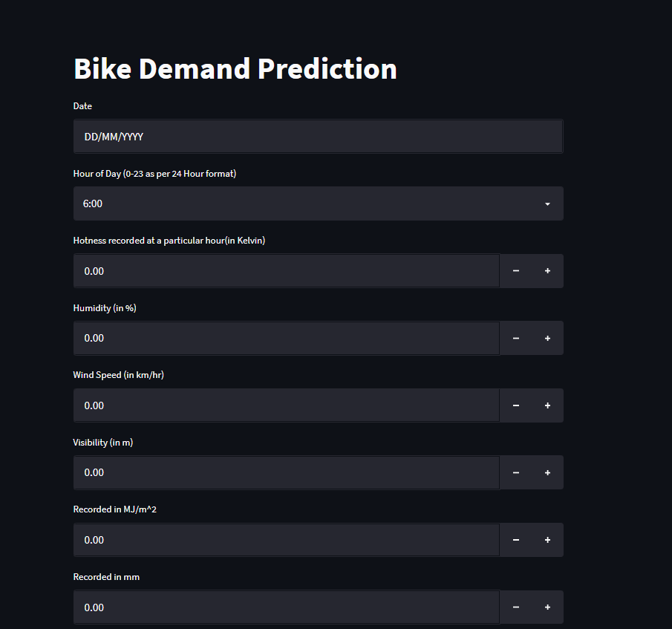The width and height of the screenshot is (672, 629).
Task: Decrease Wind Speed using the minus stepper
Action: [x=515, y=405]
